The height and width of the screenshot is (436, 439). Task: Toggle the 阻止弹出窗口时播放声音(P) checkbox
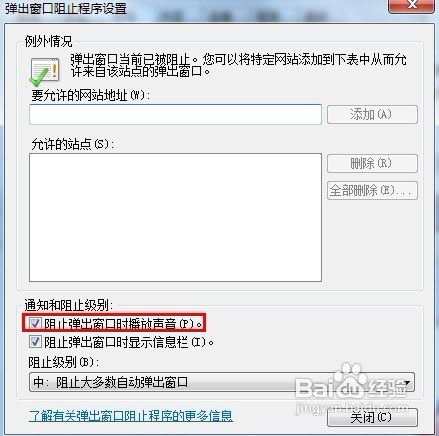[35, 323]
